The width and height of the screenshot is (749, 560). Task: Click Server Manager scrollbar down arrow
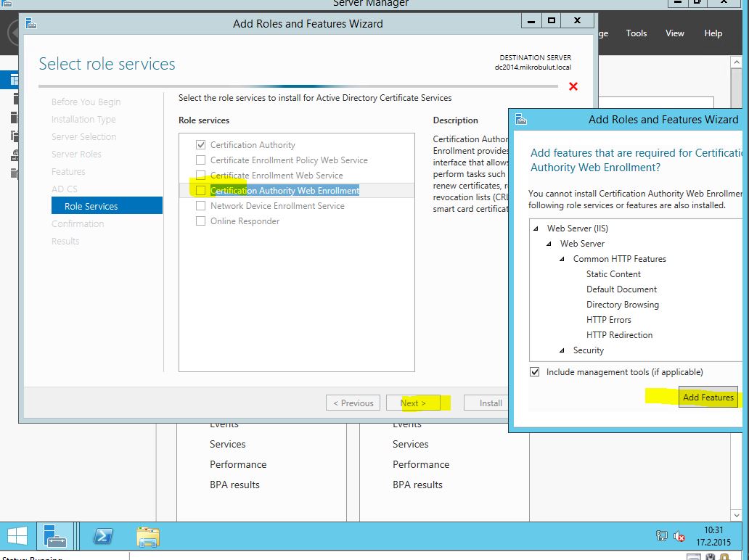(736, 514)
